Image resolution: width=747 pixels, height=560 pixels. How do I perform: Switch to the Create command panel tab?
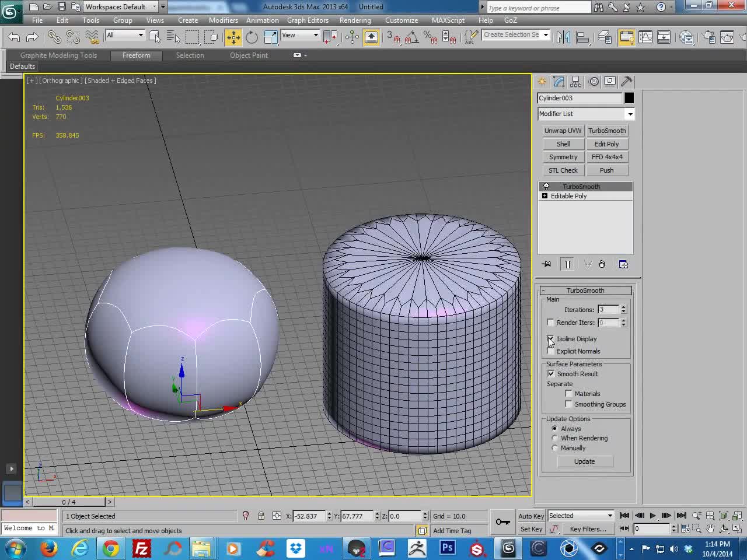click(x=542, y=82)
